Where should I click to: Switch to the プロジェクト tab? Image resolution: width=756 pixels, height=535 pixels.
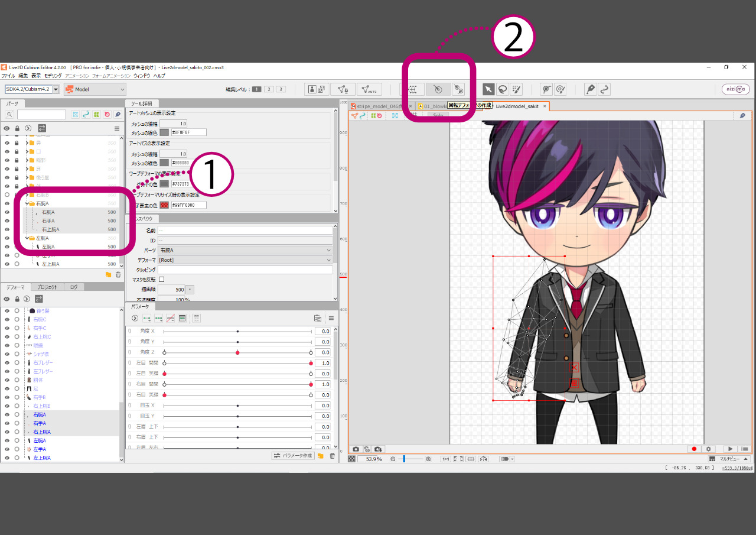[x=47, y=287]
